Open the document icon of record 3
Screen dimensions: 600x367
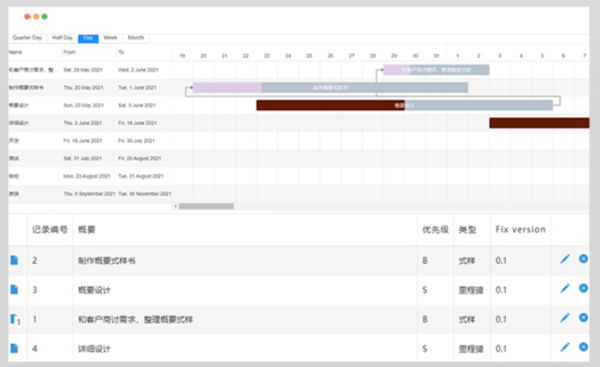coord(14,290)
